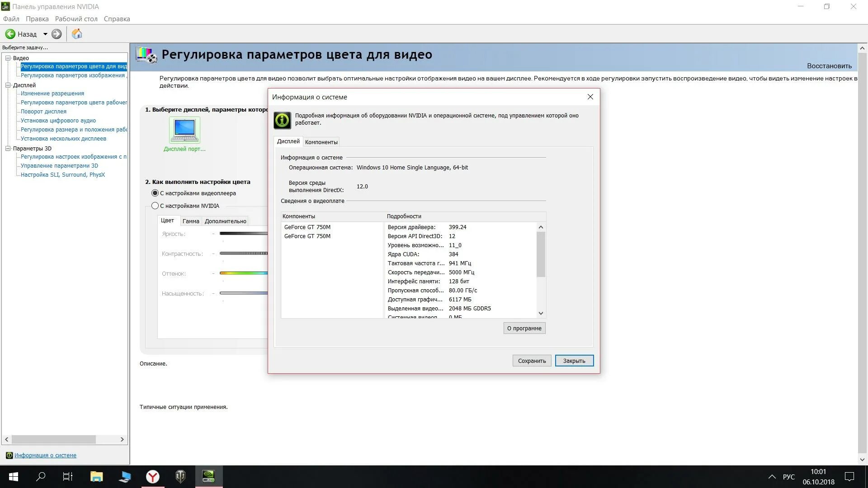Close the Информация о системе dialog

[x=590, y=97]
